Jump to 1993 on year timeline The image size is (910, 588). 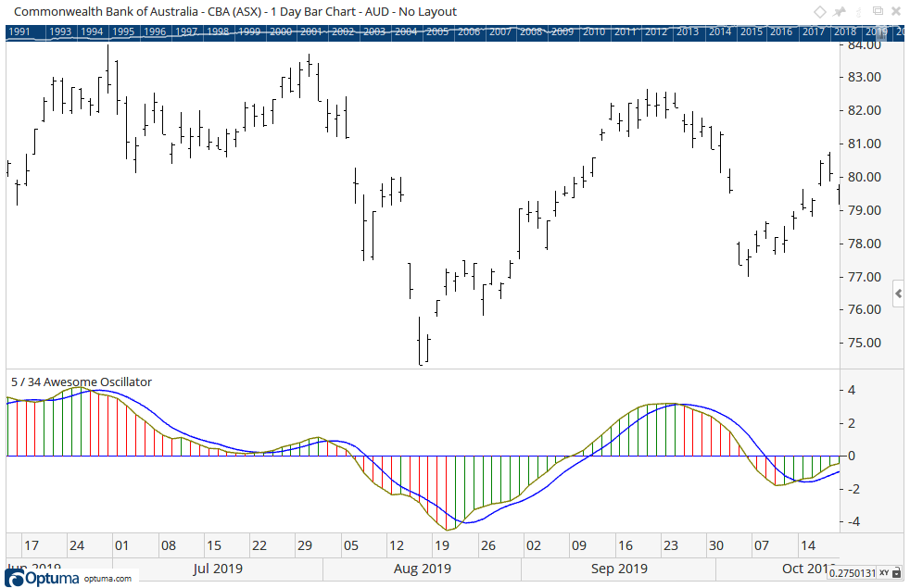click(x=60, y=31)
